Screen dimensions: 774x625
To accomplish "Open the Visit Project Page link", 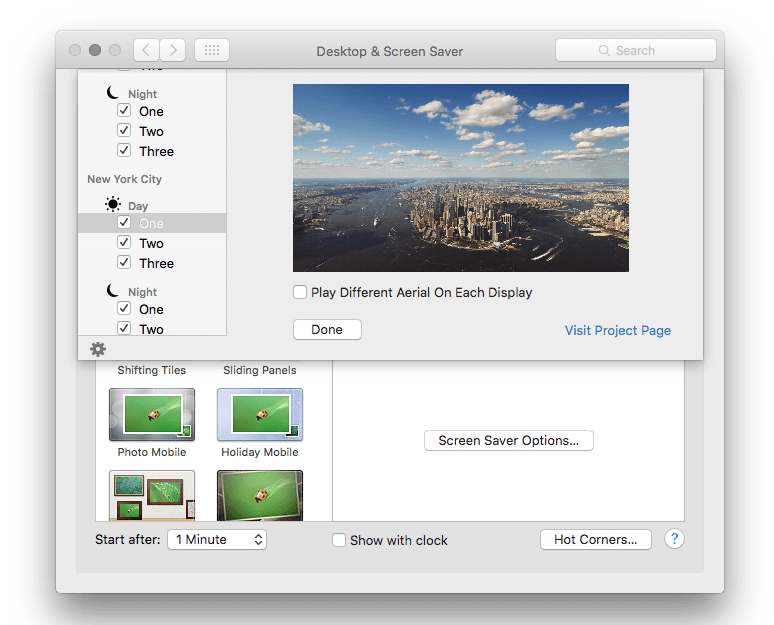I will [618, 330].
